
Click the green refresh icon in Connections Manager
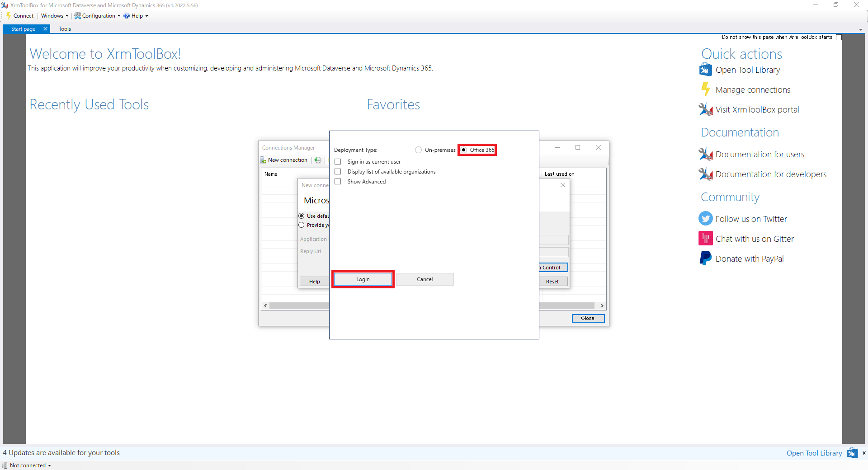point(318,160)
